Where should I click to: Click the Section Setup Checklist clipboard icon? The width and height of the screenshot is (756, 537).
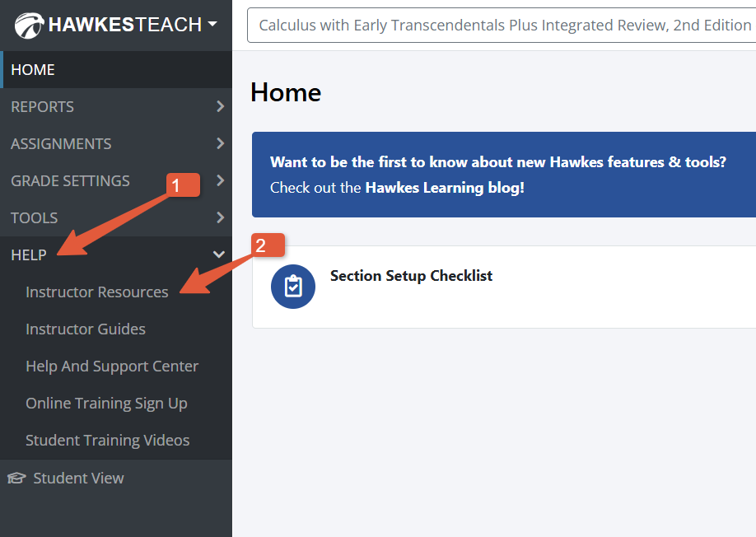pos(293,286)
